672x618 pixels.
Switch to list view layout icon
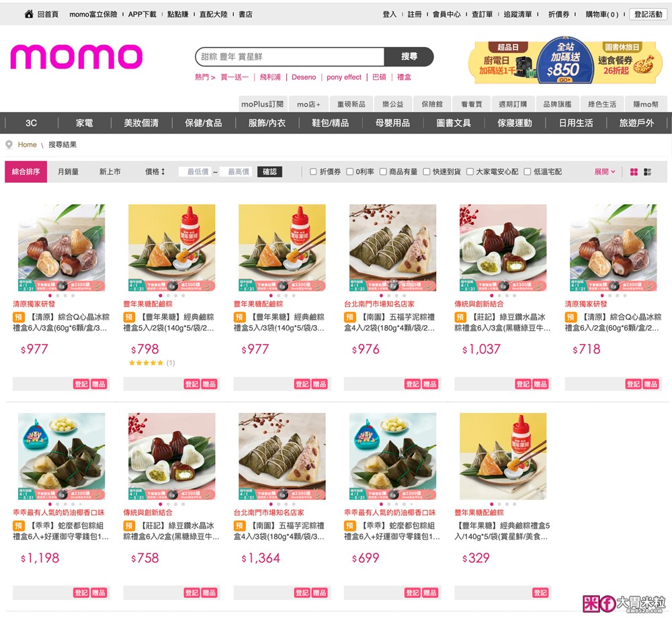pos(647,172)
